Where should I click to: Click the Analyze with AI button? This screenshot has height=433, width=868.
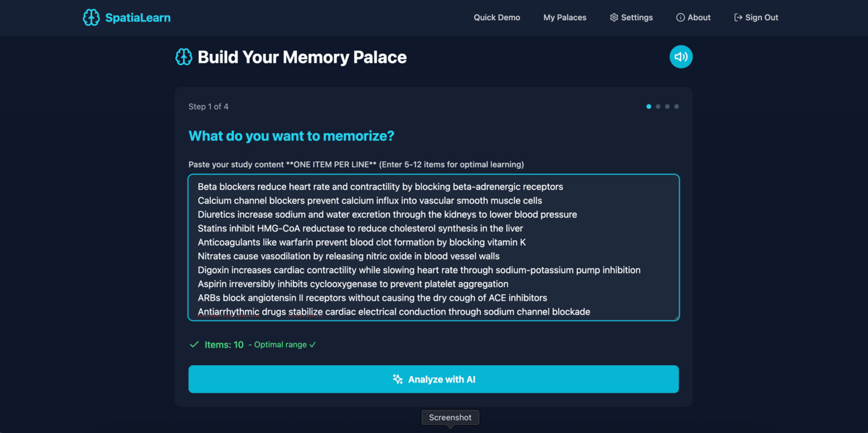coord(433,379)
